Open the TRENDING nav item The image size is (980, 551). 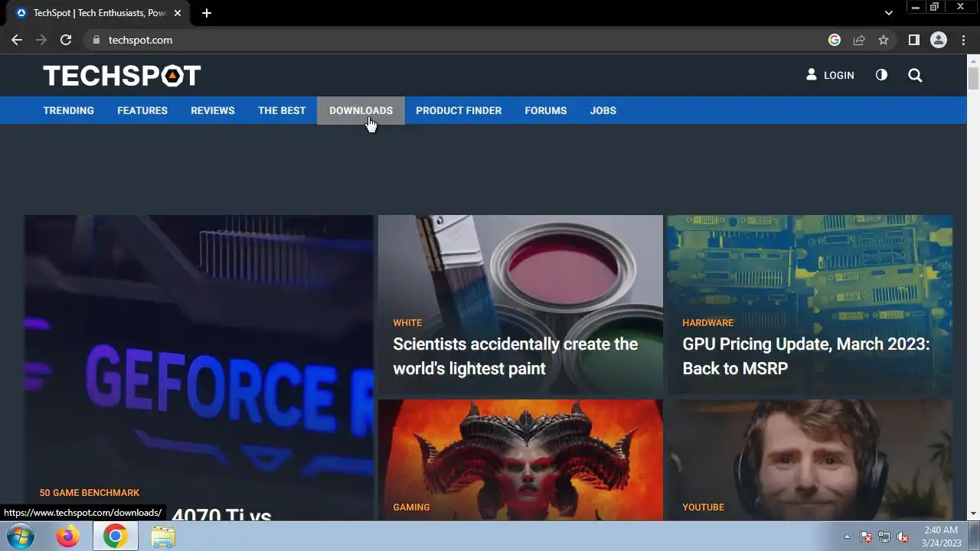click(68, 110)
